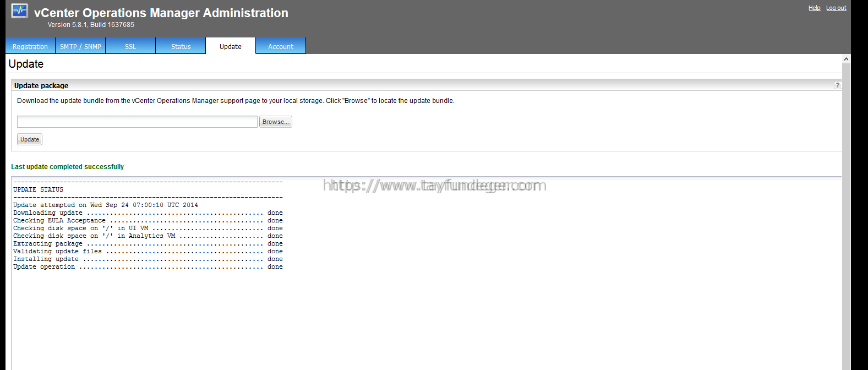Click the disk space 'in Analytics VM' line
868x370 pixels.
pos(148,236)
